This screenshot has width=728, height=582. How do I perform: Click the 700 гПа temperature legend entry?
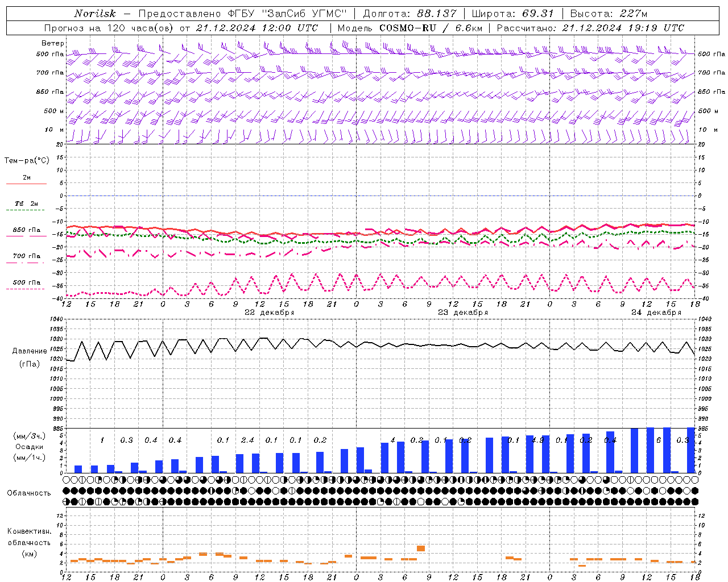(x=27, y=259)
